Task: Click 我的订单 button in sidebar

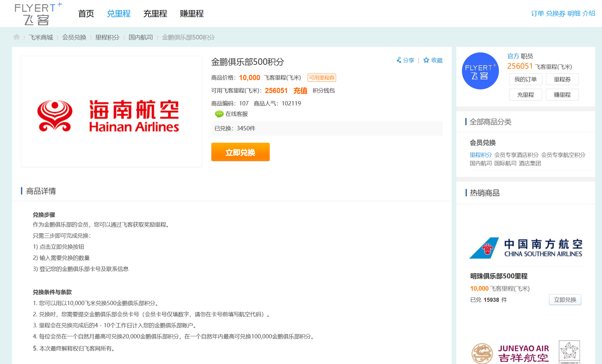Action: coord(525,79)
